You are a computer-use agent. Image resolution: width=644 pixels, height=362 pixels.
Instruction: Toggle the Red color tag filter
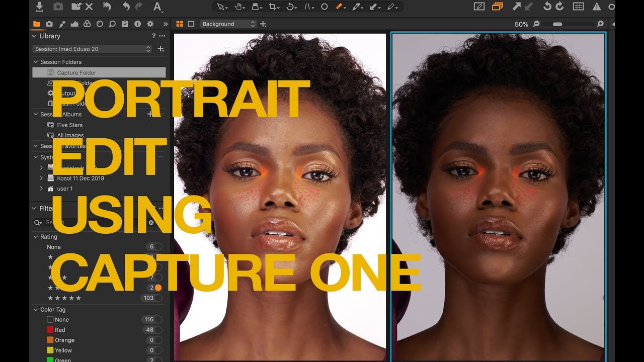[158, 330]
